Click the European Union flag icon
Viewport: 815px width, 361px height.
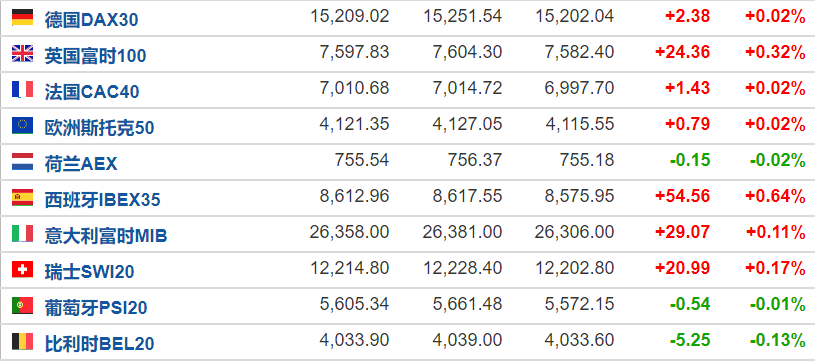[x=22, y=126]
